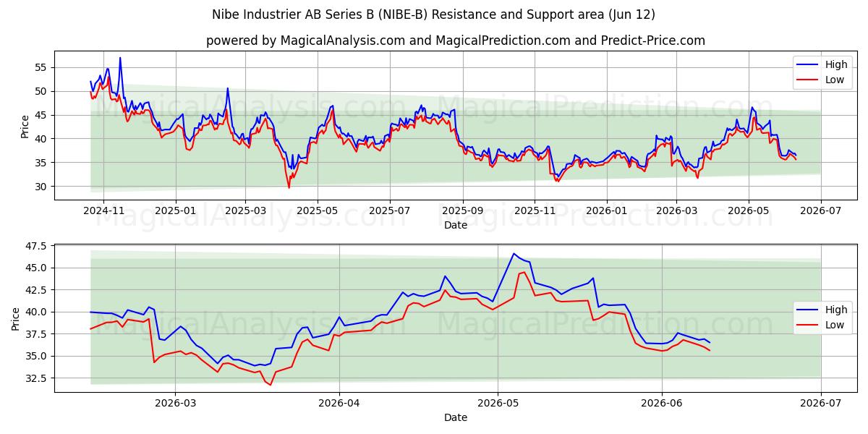Click the '32.5' y-axis tick in the bottom chart
Image resolution: width=868 pixels, height=434 pixels.
(x=36, y=378)
